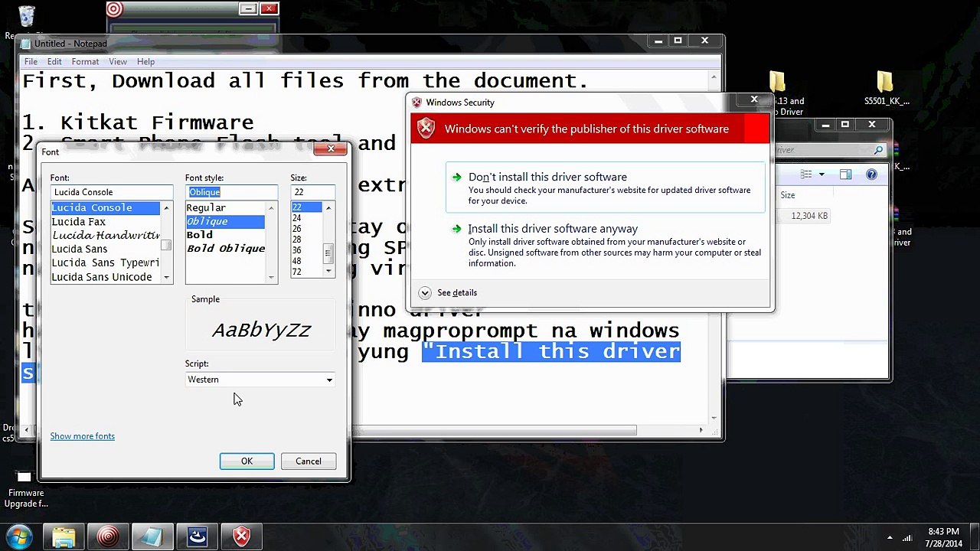Screen dimensions: 980x551
Task: Click the Font name input field
Action: click(112, 192)
